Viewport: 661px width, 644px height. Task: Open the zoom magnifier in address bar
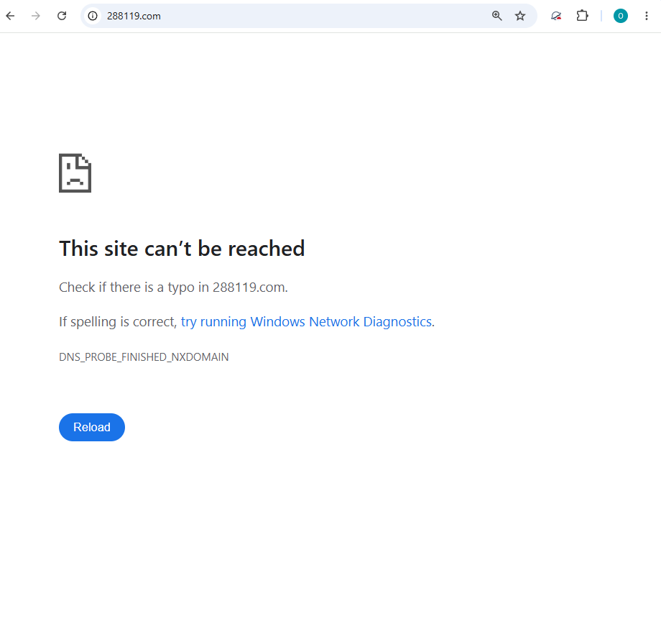(497, 16)
